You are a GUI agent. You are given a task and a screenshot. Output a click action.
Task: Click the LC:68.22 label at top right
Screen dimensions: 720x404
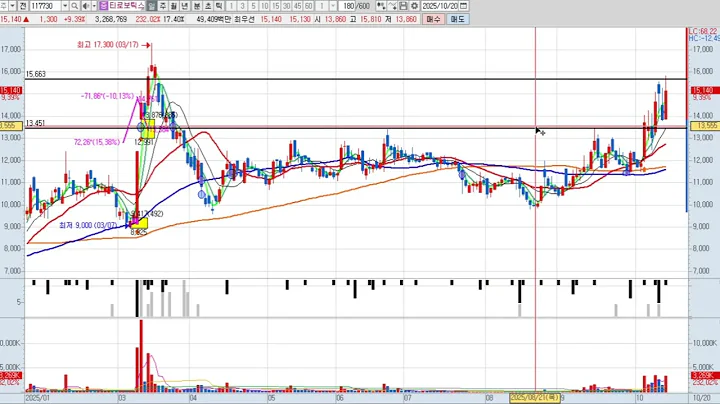tap(703, 31)
